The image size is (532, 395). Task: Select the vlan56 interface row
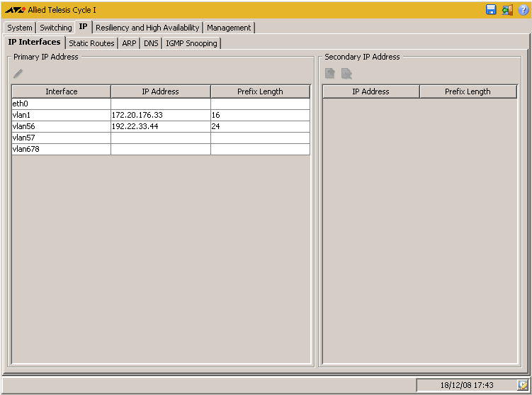pos(161,126)
